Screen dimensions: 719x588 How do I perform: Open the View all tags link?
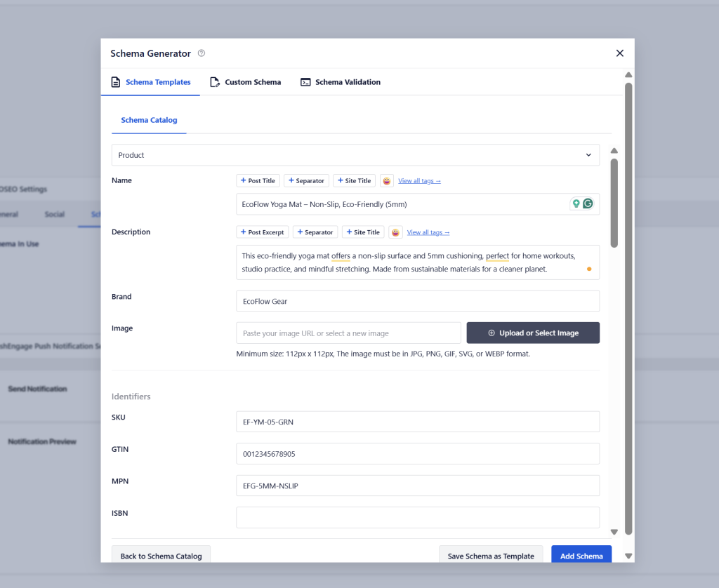419,180
